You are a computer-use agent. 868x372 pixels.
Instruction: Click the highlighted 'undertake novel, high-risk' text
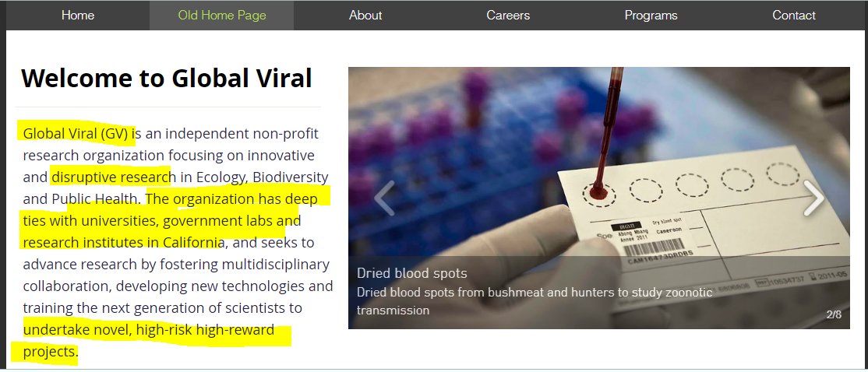coord(148,330)
